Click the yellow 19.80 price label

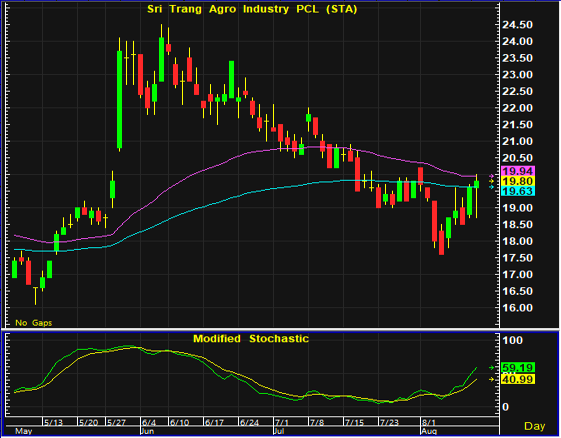coord(518,181)
